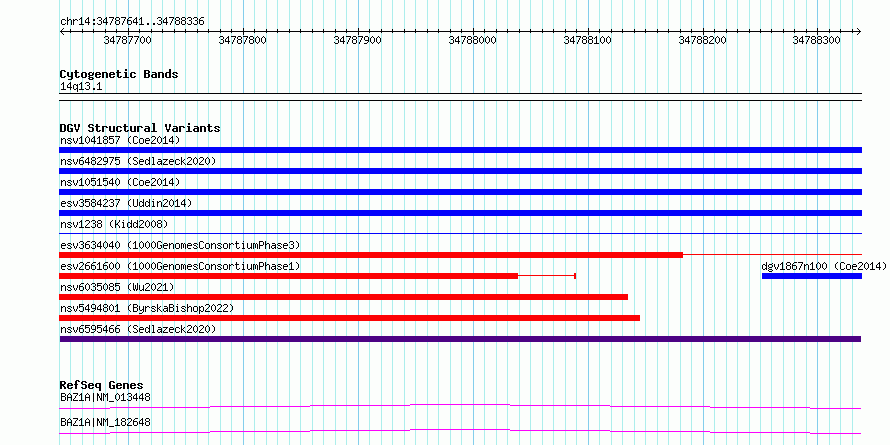Open variant label esv2661600 (1000GenomesConsortiumPhase1)

(180, 266)
